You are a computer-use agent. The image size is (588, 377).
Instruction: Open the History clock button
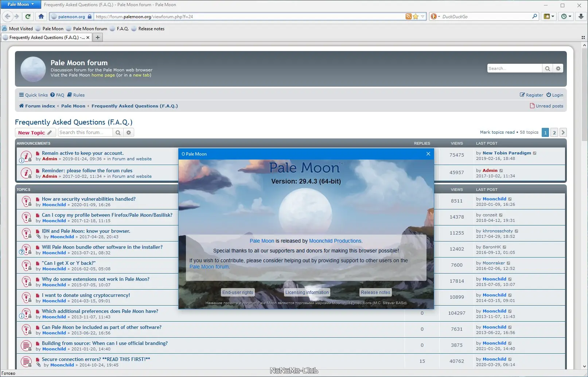[564, 16]
